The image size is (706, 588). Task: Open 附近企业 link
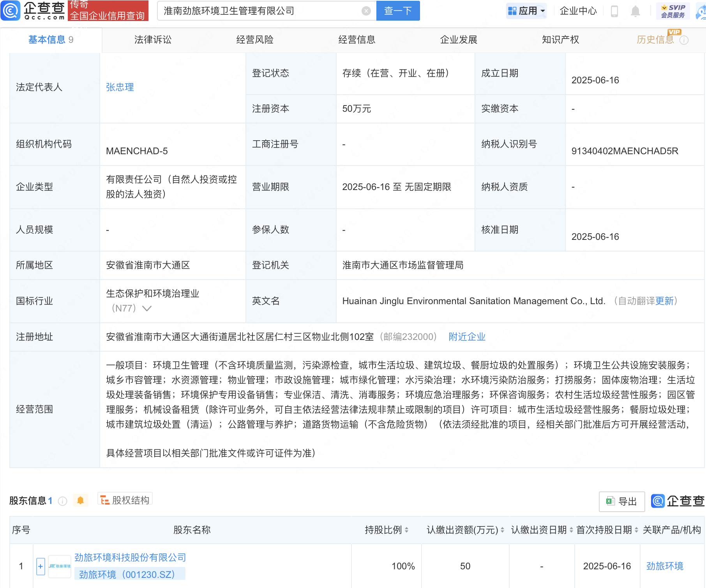[x=467, y=337]
